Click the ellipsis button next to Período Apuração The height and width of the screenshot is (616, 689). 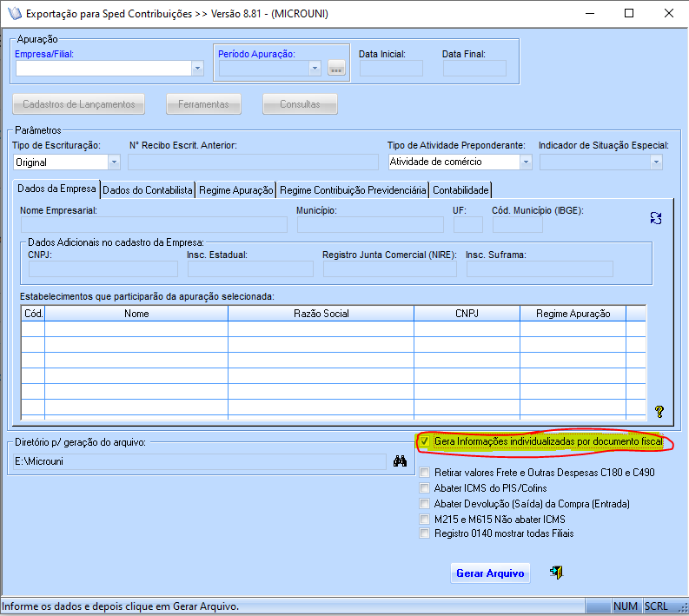[x=336, y=69]
